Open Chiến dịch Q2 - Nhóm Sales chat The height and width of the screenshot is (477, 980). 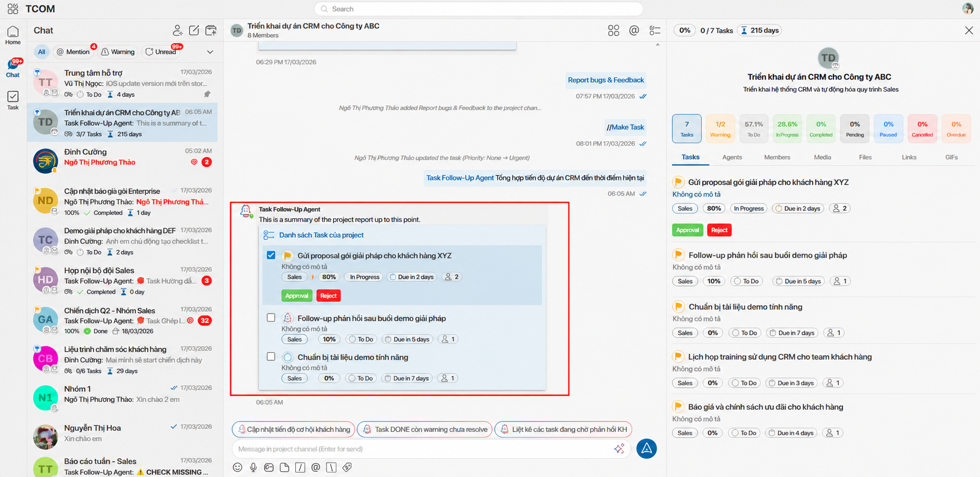pos(123,321)
